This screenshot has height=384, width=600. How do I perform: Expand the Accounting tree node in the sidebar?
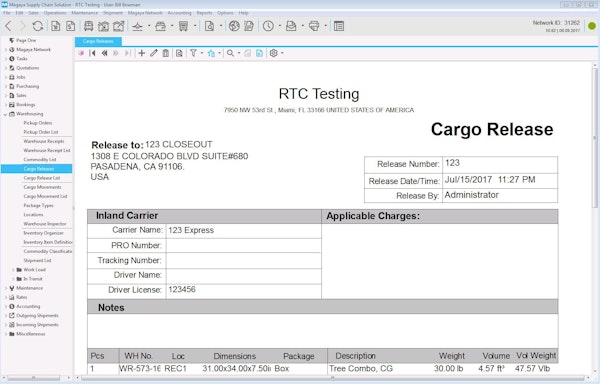coord(5,307)
